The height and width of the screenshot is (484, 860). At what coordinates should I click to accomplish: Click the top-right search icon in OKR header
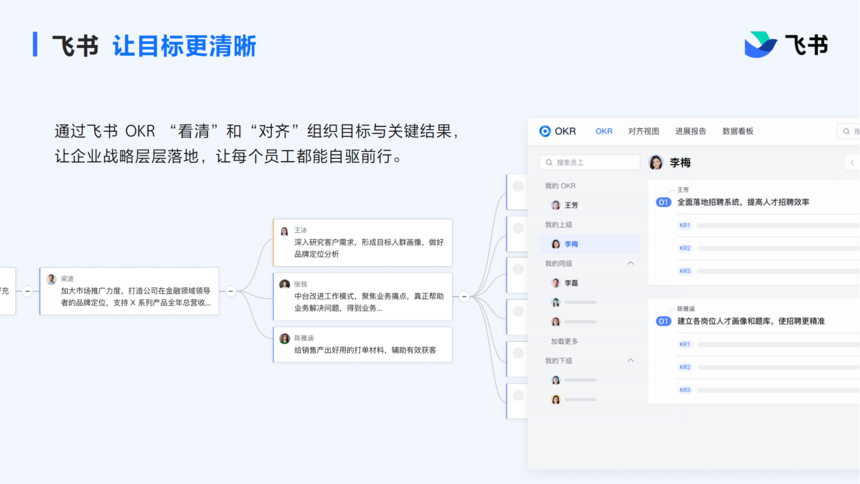(x=846, y=131)
